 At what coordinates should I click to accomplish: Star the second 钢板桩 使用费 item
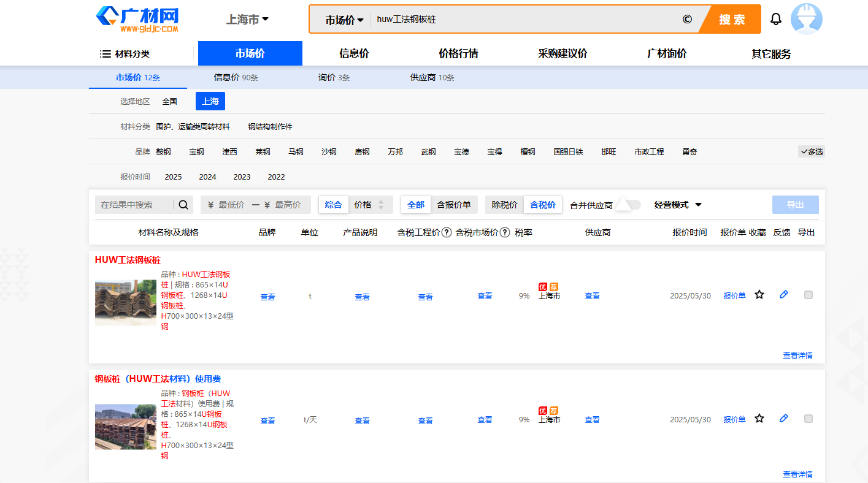coord(759,419)
